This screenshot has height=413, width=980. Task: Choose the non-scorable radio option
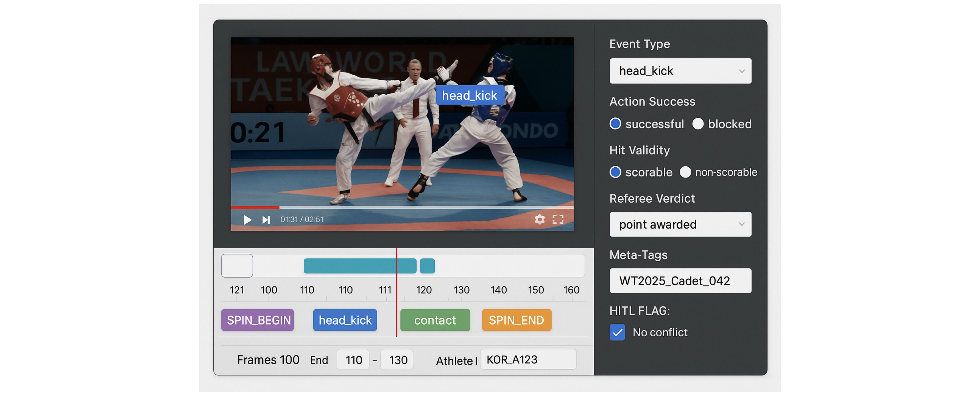685,172
